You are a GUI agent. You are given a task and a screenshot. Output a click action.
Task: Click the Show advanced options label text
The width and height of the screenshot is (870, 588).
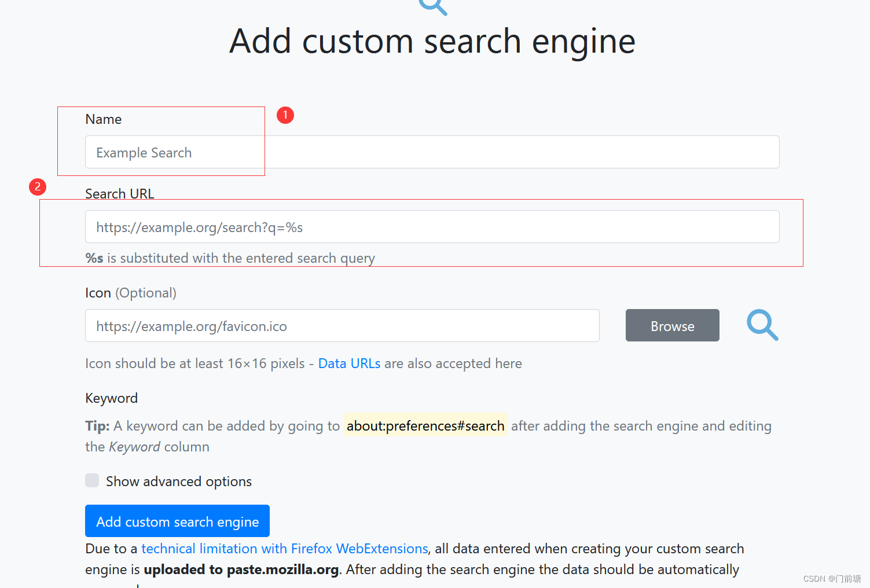pyautogui.click(x=179, y=482)
